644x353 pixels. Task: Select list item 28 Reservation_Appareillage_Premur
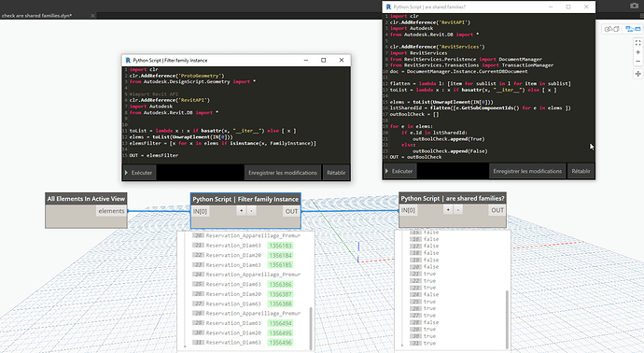tap(247, 313)
